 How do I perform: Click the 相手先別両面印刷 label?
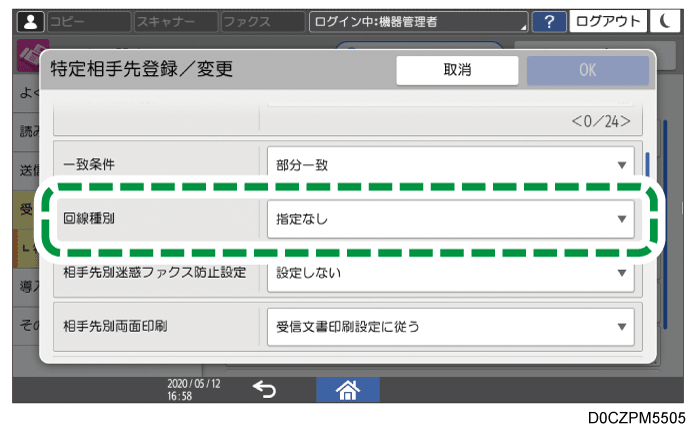coord(115,326)
